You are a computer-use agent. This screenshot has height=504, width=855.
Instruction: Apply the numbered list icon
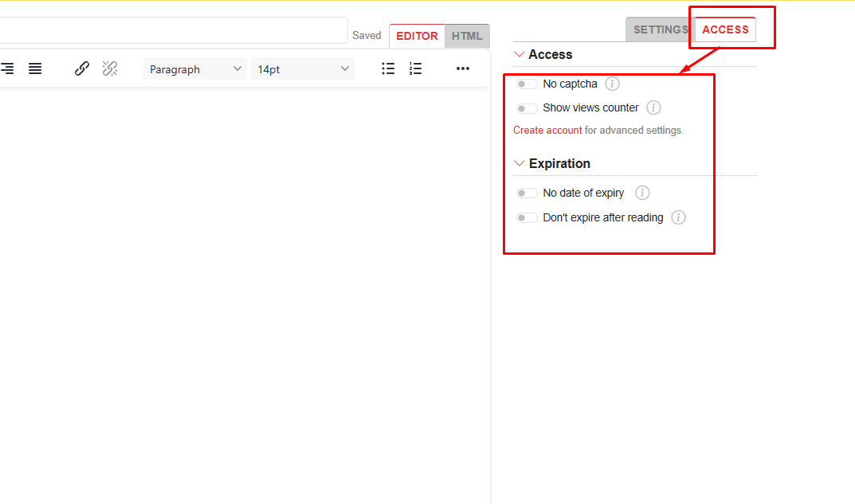(415, 68)
